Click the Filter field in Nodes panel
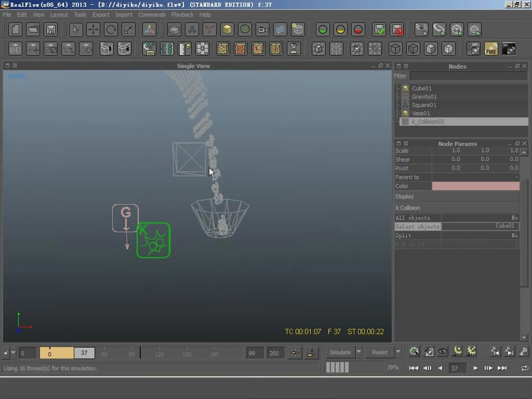532x399 pixels. (x=469, y=76)
